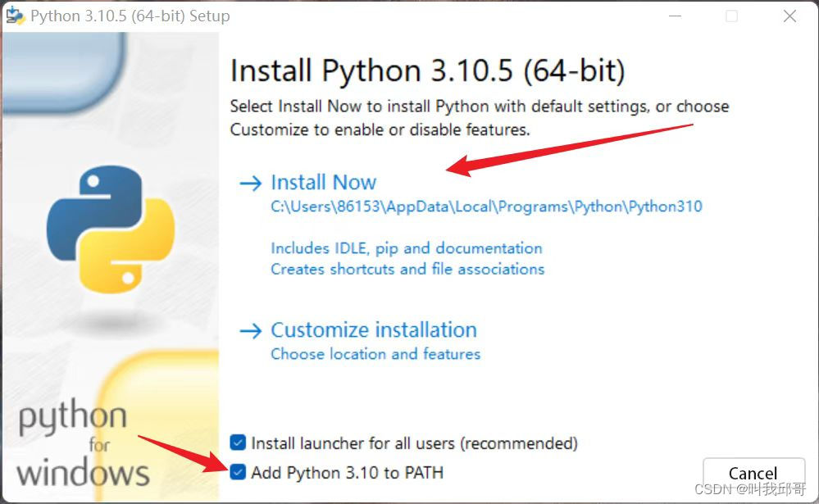Click 'Includes IDLE, pip and documentation' text
Viewport: 819px width, 504px height.
tap(406, 248)
